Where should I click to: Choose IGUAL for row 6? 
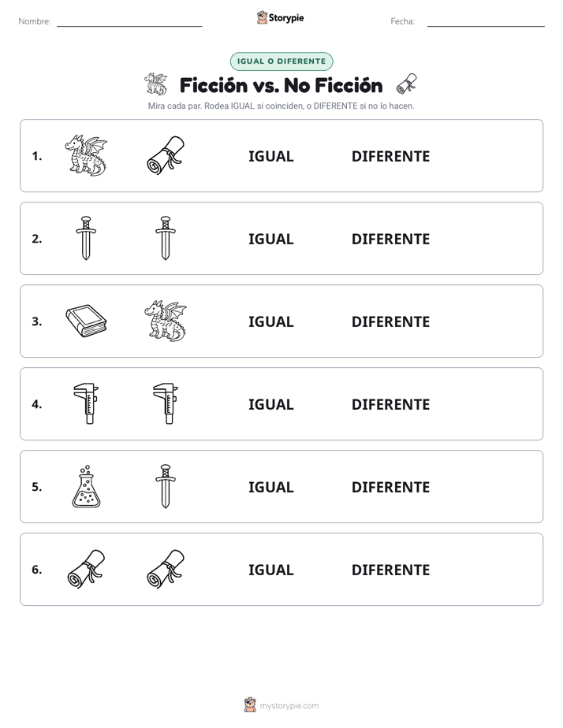click(x=270, y=570)
